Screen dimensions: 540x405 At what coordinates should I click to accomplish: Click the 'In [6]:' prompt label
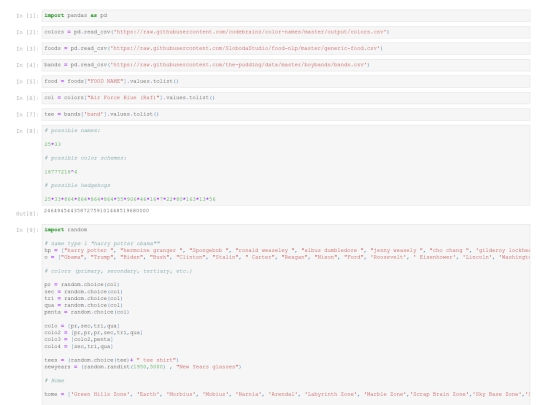[x=27, y=98]
